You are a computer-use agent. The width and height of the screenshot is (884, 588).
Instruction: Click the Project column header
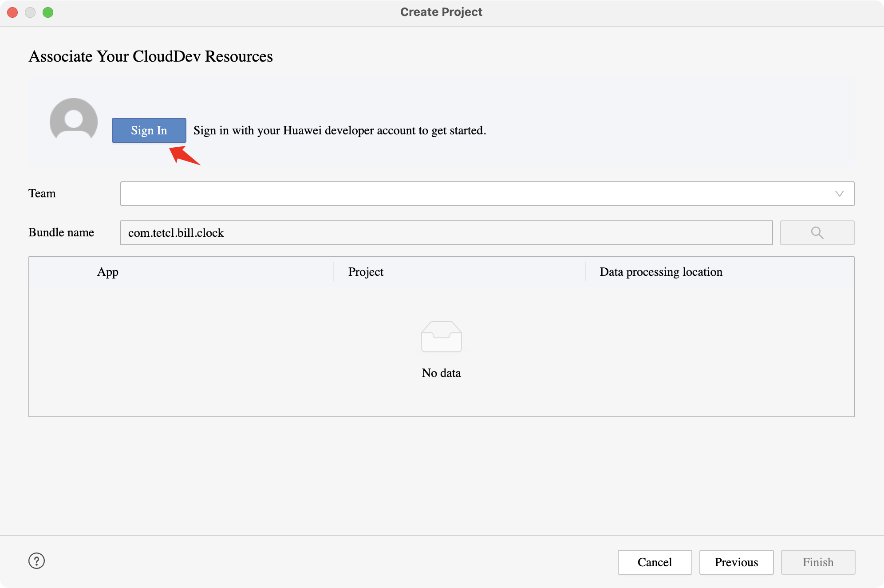click(366, 272)
